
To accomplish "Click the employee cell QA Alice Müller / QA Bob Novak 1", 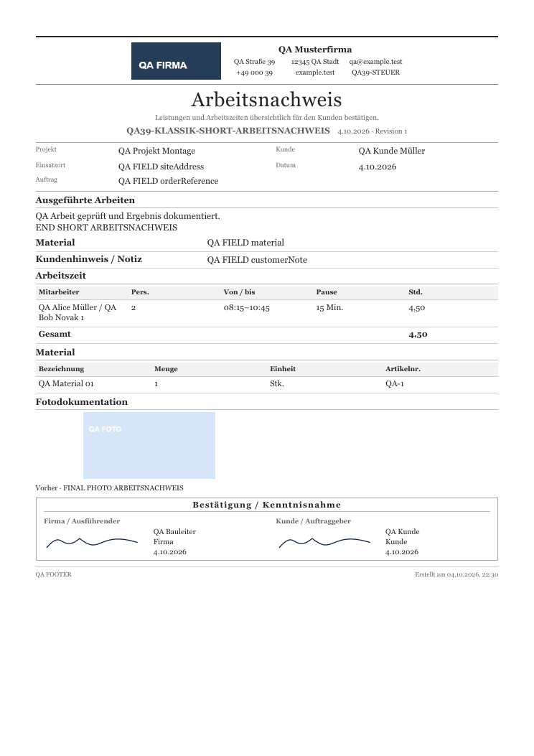I will coord(77,312).
